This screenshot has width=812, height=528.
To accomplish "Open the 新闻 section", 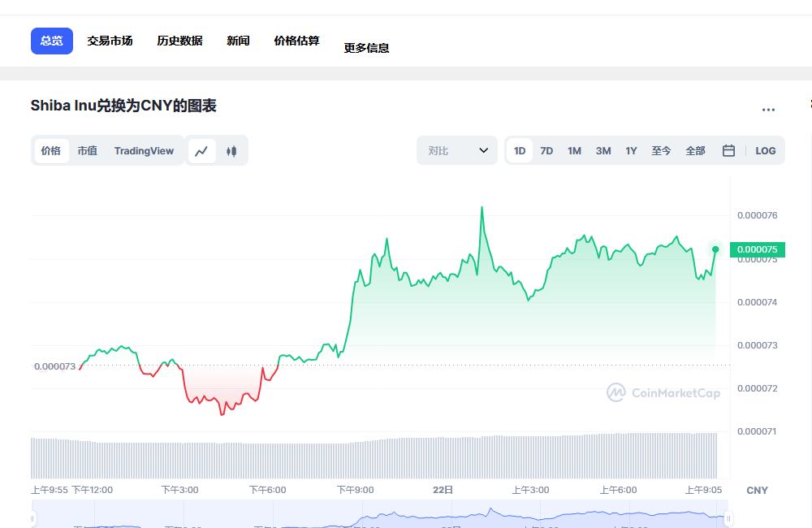I will (x=238, y=40).
